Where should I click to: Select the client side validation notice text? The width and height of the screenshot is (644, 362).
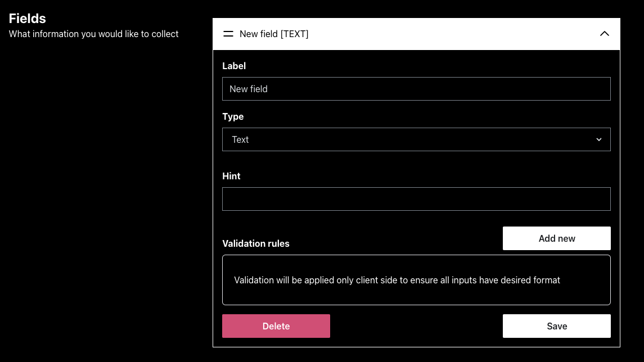[397, 280]
